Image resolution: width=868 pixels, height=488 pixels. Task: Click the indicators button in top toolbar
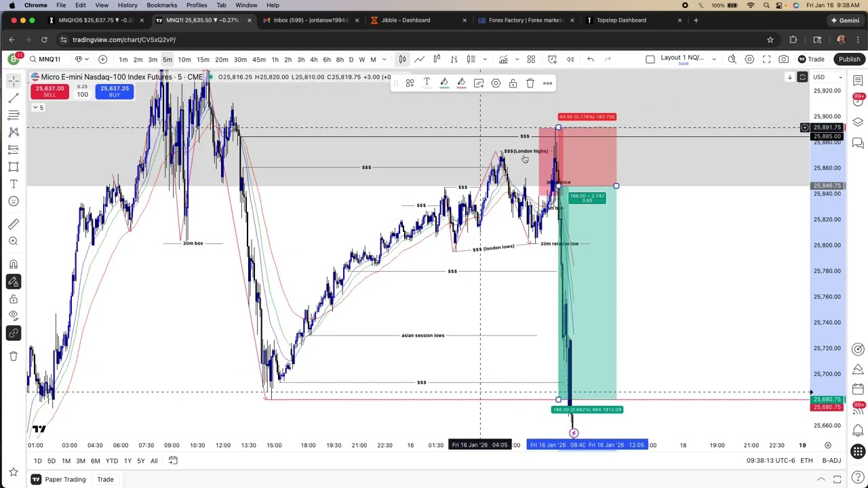point(503,60)
